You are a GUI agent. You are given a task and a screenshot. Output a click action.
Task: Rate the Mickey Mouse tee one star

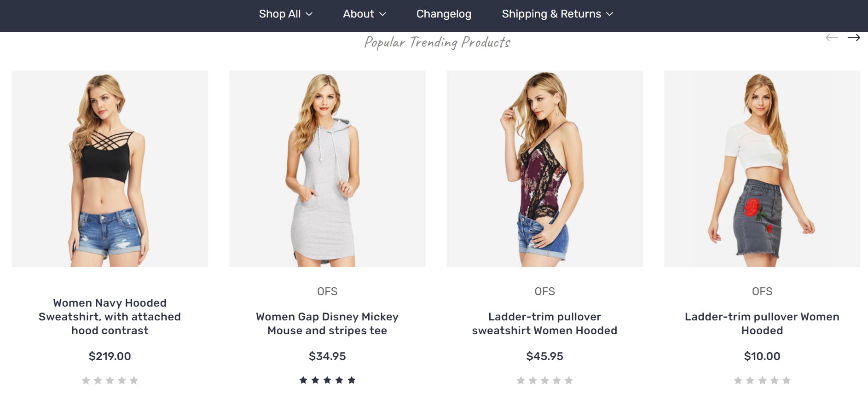[303, 380]
